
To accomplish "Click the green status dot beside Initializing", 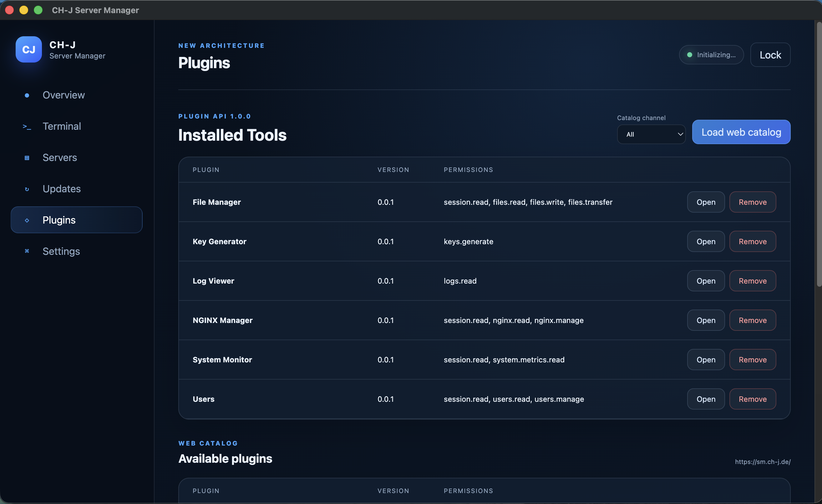I will (x=690, y=55).
